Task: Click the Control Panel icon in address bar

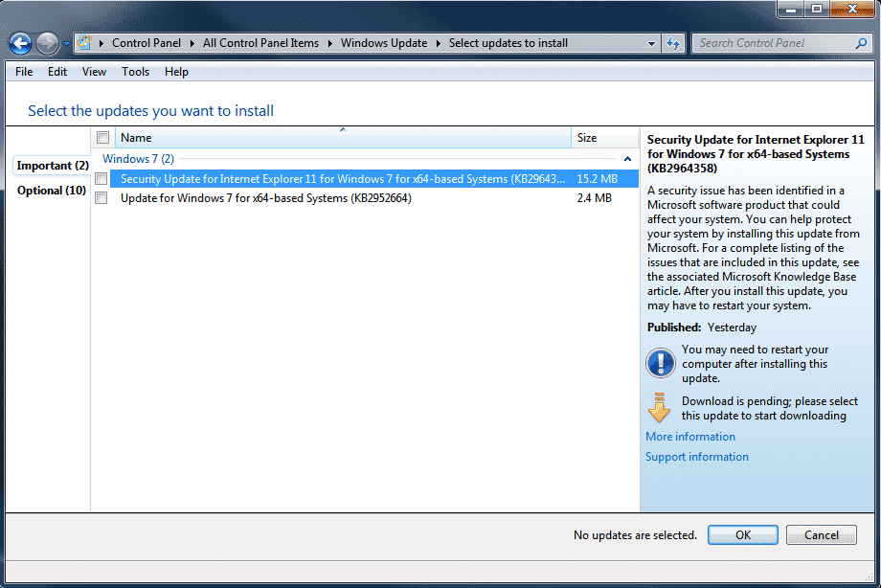Action: coord(84,43)
